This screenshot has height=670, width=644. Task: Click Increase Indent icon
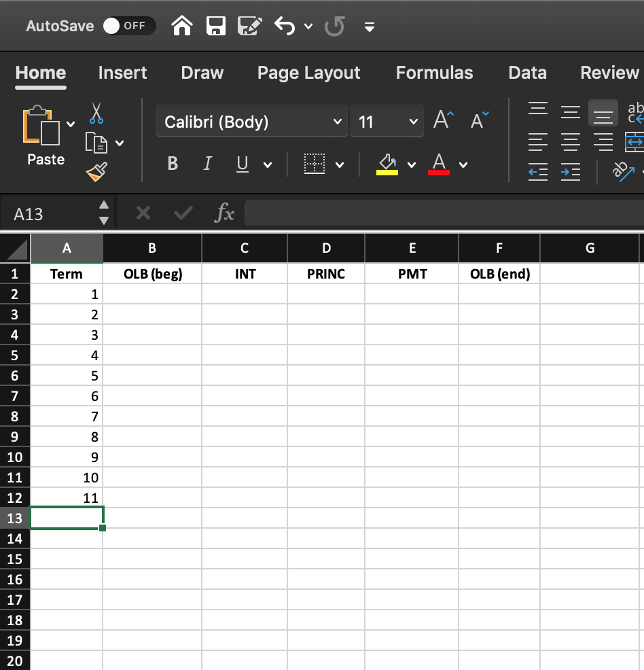(571, 172)
